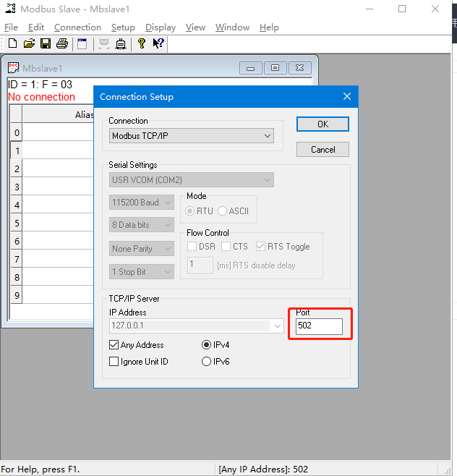This screenshot has width=457, height=476.
Task: Click the Port input field
Action: click(x=319, y=327)
